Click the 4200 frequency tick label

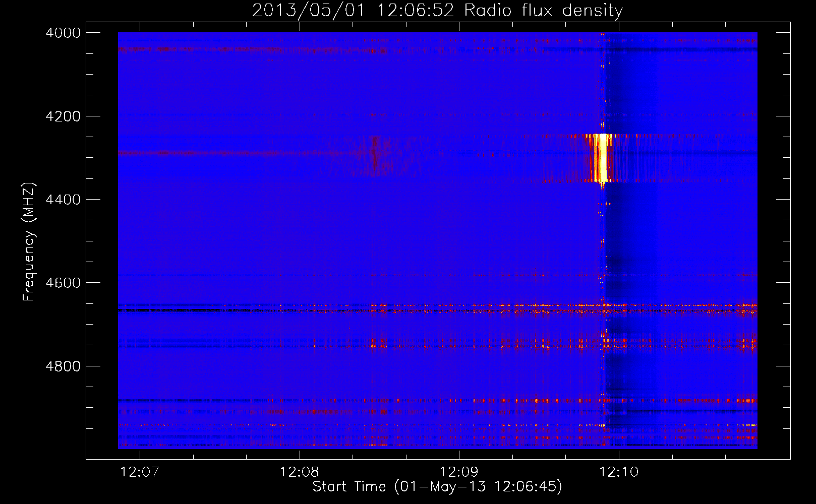63,116
